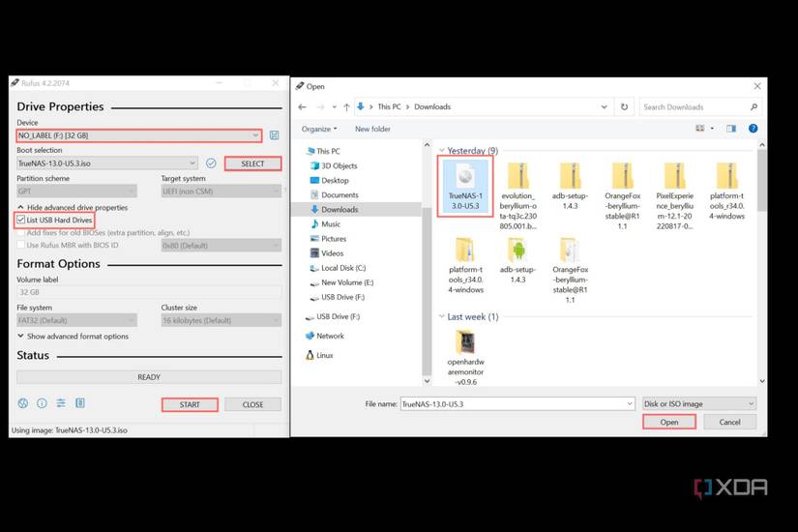The image size is (798, 532).
Task: Toggle Add fixes for old BIOSes checkbox
Action: click(21, 233)
